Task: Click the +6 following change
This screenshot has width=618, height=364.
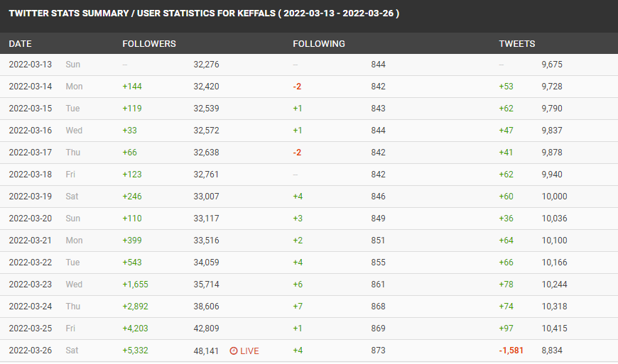Action: [298, 285]
